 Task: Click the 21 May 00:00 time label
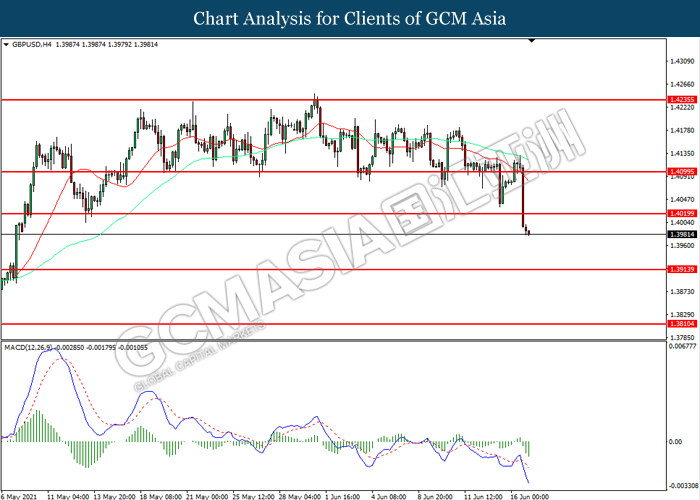[x=207, y=496]
